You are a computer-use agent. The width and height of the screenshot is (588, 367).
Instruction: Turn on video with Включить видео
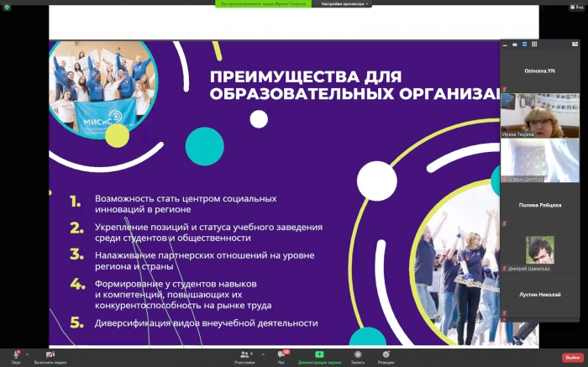coord(50,355)
